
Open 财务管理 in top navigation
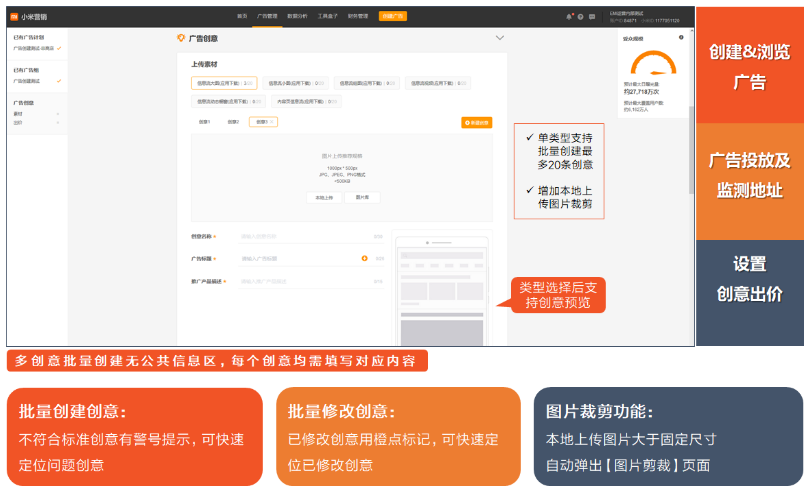(x=358, y=16)
